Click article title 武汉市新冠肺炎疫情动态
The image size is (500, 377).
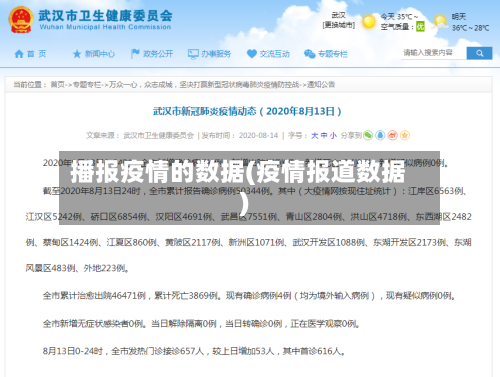(247, 111)
